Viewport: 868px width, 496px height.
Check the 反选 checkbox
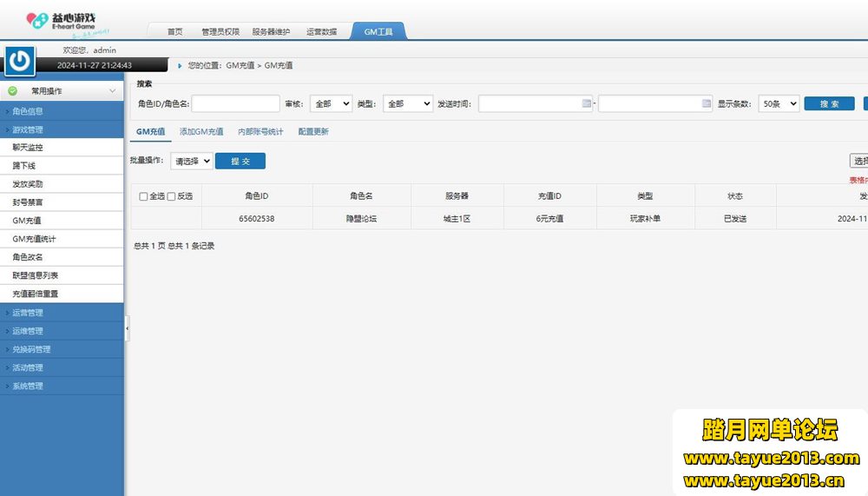point(171,196)
